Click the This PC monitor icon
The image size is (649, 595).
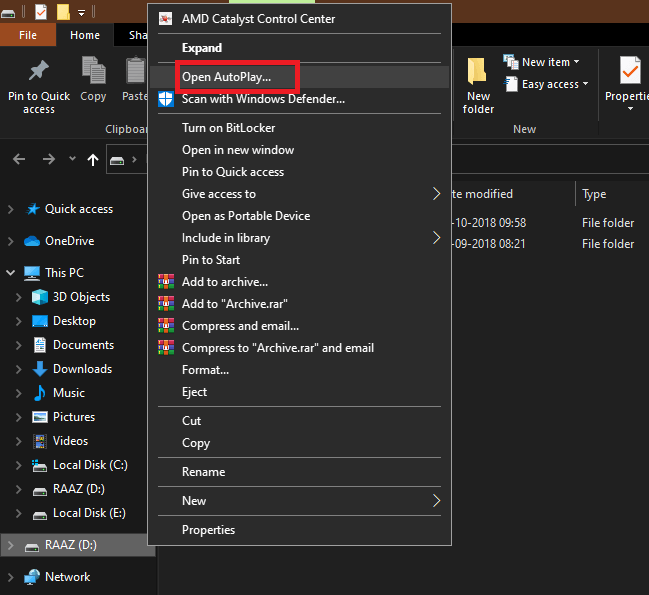click(32, 273)
